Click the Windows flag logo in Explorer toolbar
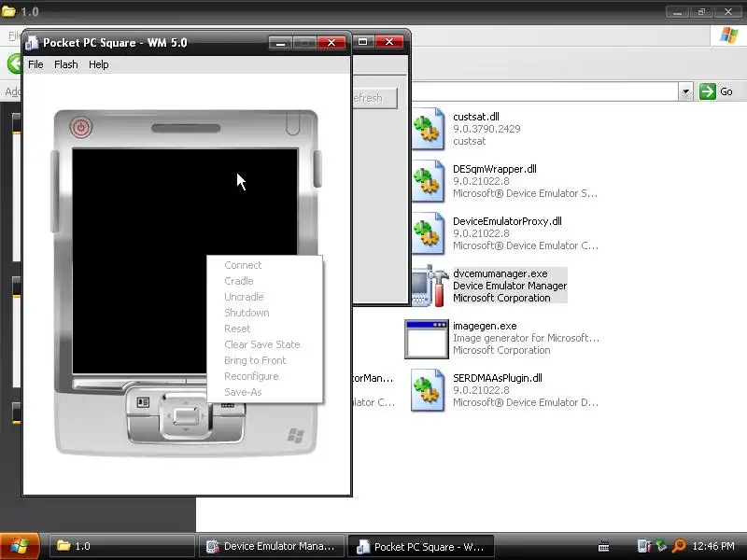This screenshot has height=560, width=747. (728, 35)
